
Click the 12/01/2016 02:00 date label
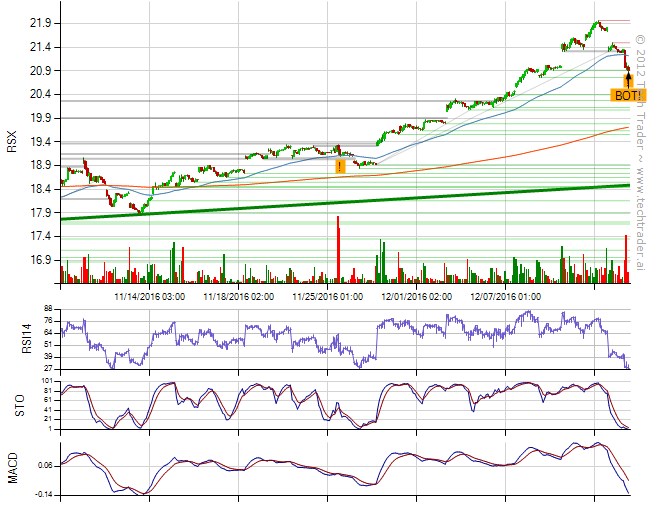tap(417, 296)
